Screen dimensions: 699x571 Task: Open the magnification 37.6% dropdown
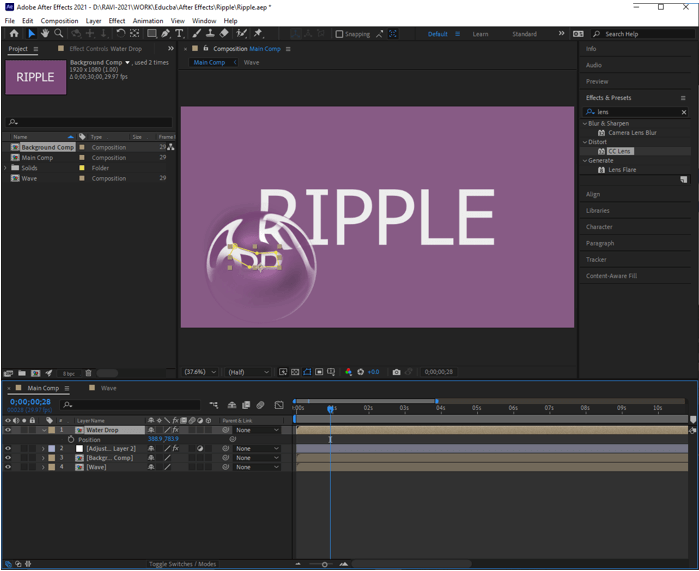tap(200, 372)
